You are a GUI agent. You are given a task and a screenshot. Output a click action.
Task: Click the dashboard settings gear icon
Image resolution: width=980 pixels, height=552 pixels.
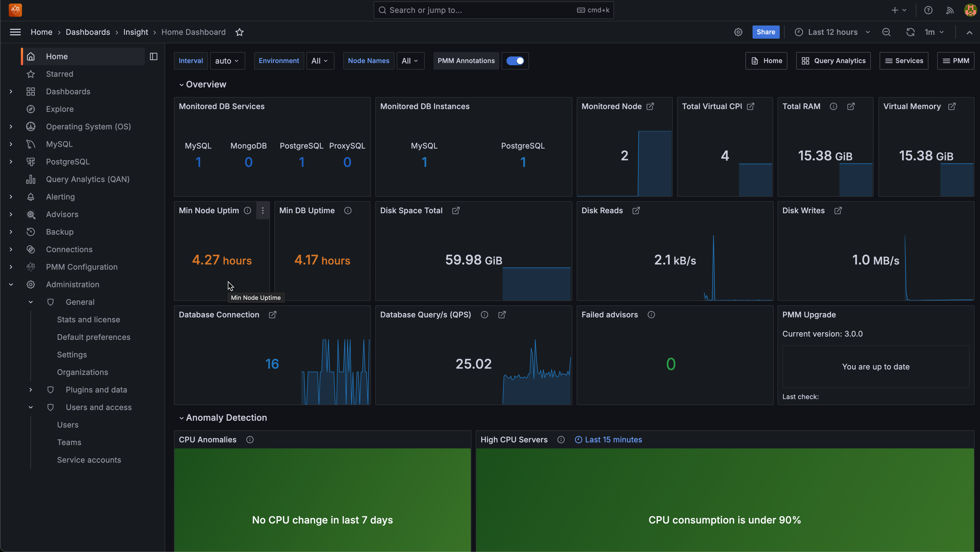click(x=738, y=32)
